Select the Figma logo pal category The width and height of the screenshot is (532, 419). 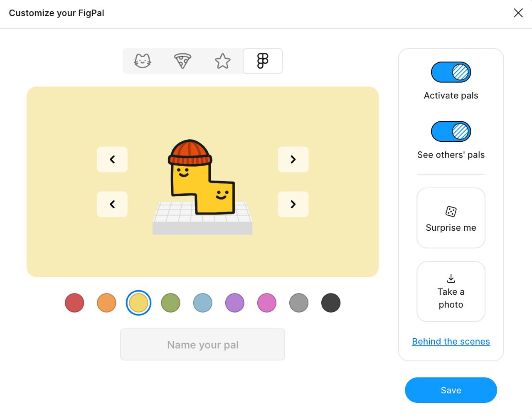[263, 61]
